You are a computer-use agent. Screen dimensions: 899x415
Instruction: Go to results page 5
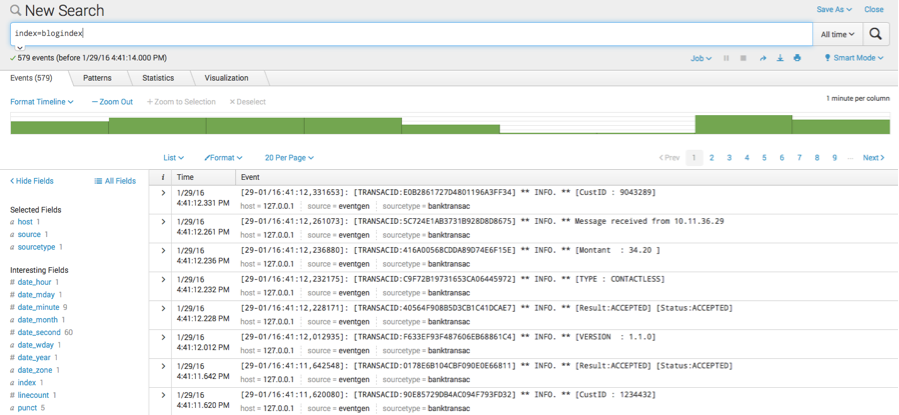[x=764, y=158]
